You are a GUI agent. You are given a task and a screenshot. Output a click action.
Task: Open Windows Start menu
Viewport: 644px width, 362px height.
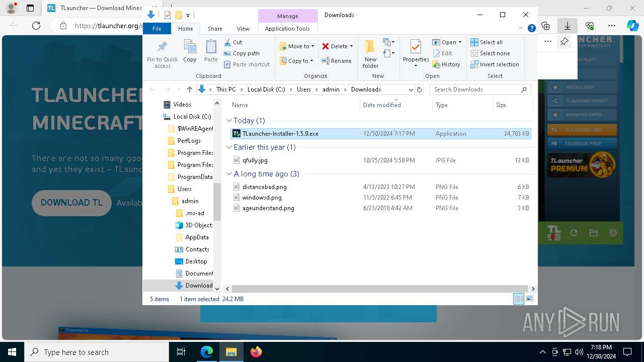pos(12,352)
